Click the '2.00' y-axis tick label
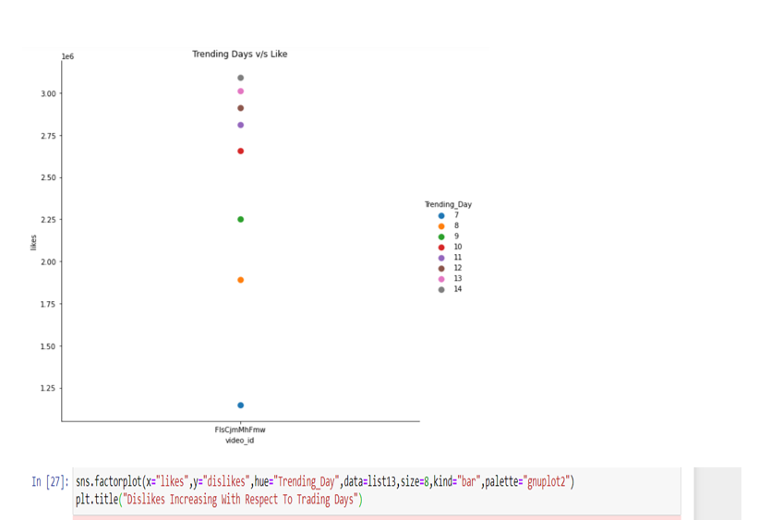This screenshot has height=532, width=759. coord(48,262)
